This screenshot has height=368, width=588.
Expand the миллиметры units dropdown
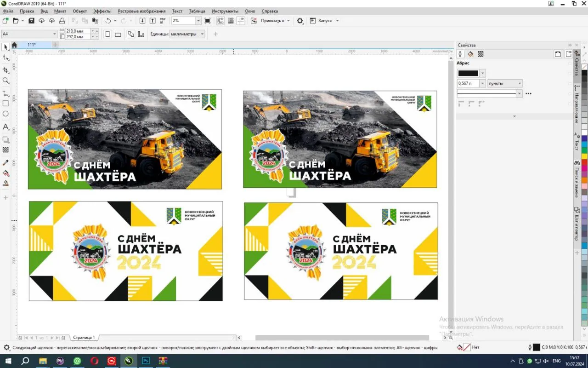click(202, 34)
